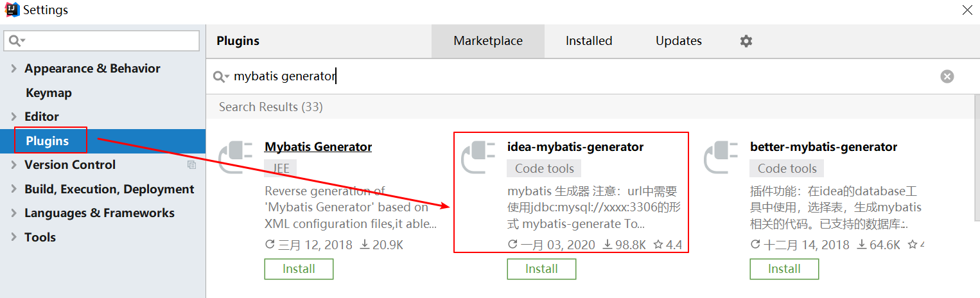Expand Build, Execution, Deployment node

coord(13,189)
